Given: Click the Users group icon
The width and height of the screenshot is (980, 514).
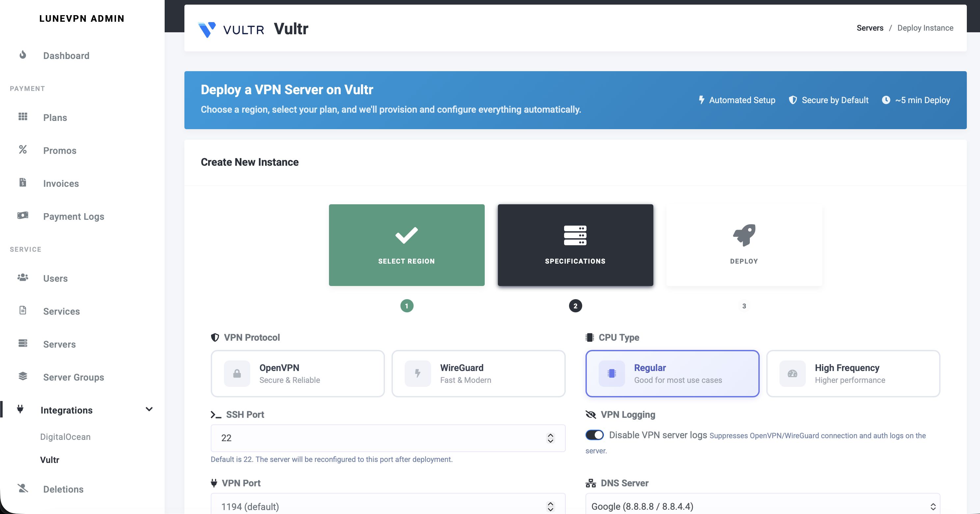Looking at the screenshot, I should [x=23, y=277].
